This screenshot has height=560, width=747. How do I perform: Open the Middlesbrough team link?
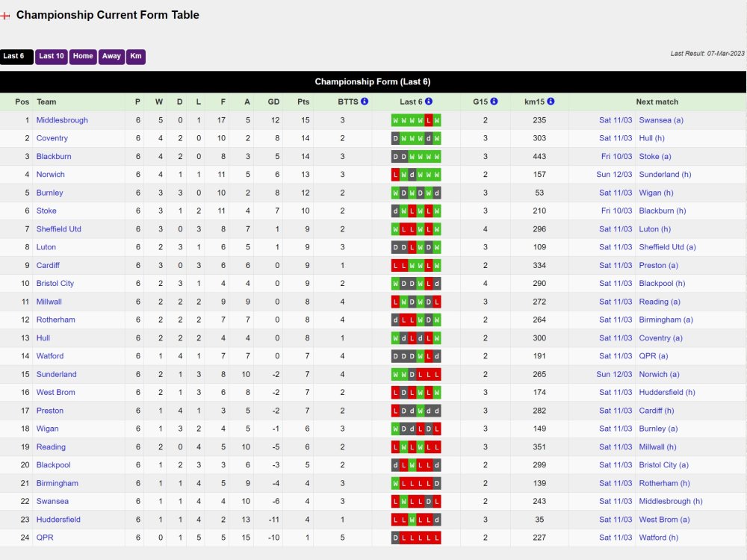tap(62, 120)
